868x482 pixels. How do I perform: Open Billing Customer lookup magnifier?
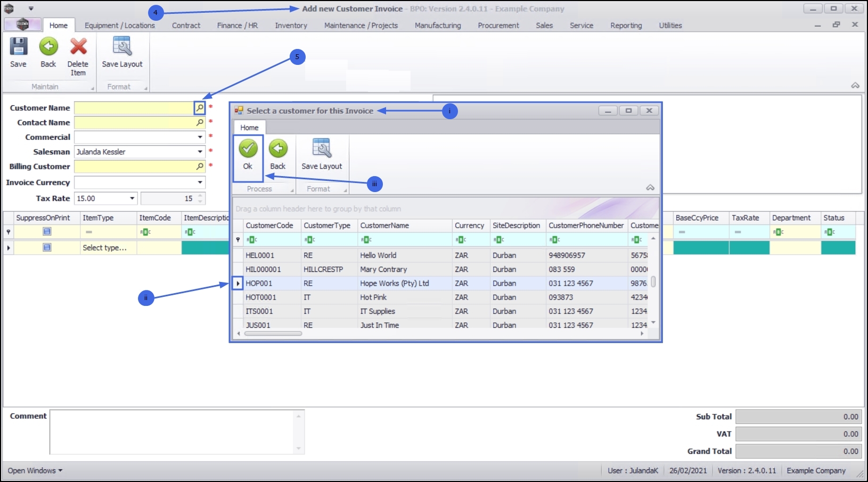click(x=200, y=167)
